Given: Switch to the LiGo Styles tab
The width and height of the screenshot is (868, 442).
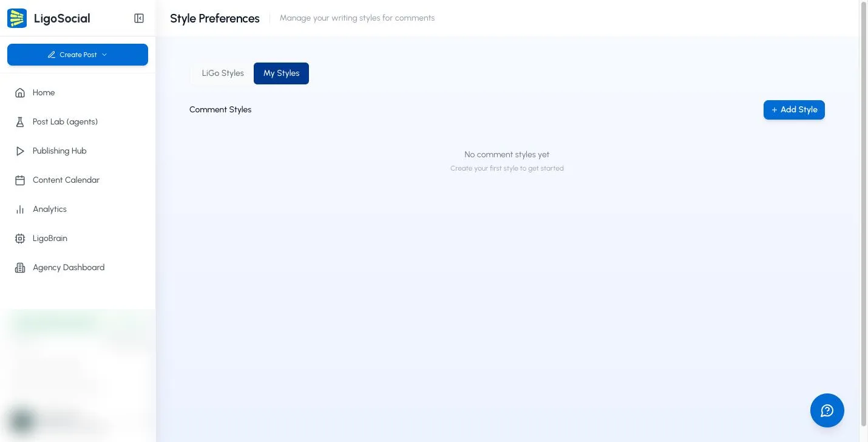Looking at the screenshot, I should click(223, 73).
